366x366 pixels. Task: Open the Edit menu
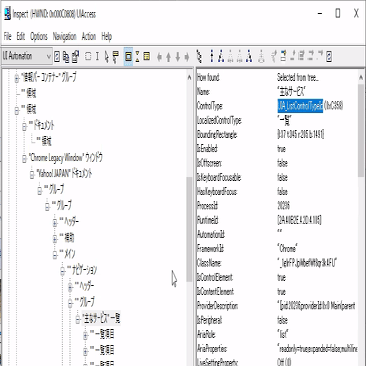[21, 36]
